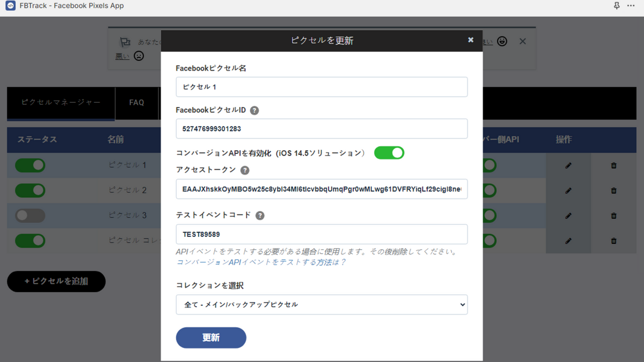Delete the ピクセル 3 row
The height and width of the screenshot is (362, 644).
(614, 216)
